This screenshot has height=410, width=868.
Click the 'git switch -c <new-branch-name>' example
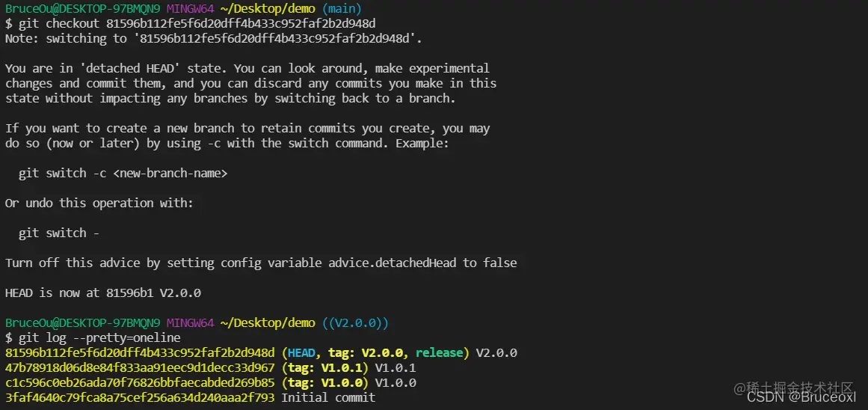123,174
